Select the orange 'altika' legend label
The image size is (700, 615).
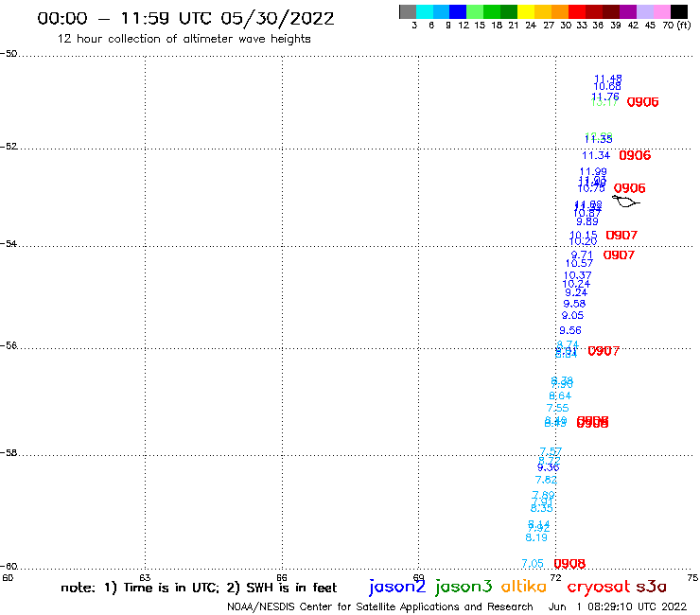click(x=523, y=586)
